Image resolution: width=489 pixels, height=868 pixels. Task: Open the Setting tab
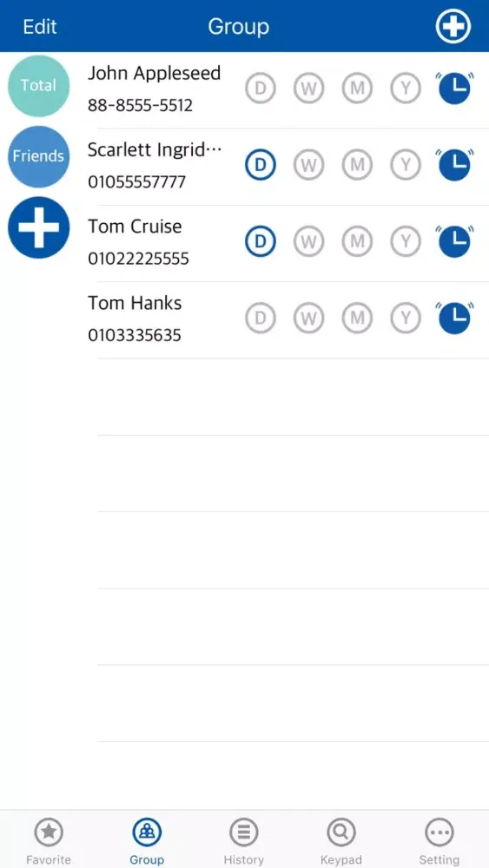[439, 841]
